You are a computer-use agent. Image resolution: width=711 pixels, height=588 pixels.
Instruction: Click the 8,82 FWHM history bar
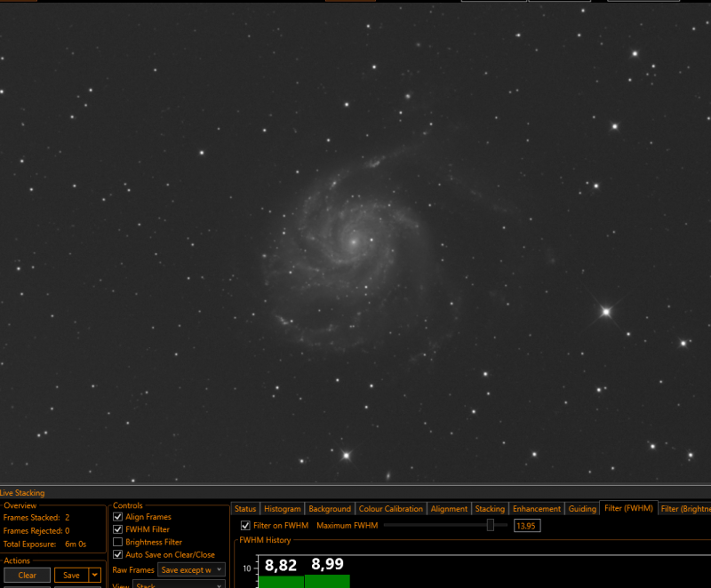coord(281,581)
